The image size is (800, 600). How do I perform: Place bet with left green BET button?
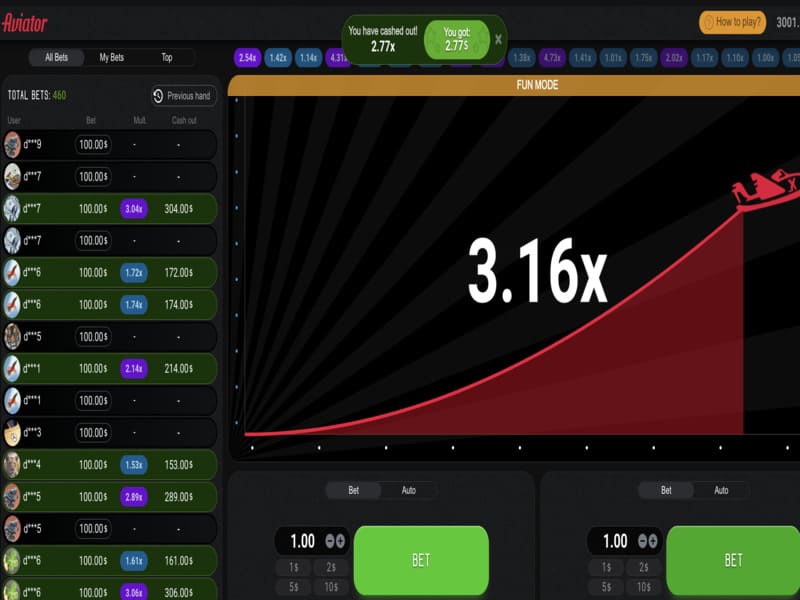click(x=421, y=560)
